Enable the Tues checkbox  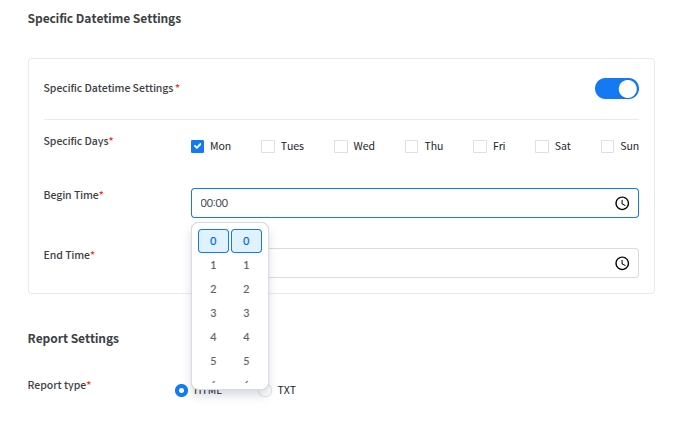(268, 146)
